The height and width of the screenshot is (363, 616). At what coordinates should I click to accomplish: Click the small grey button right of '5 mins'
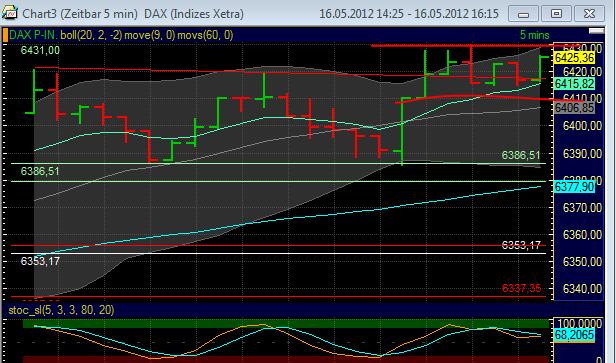(x=596, y=31)
